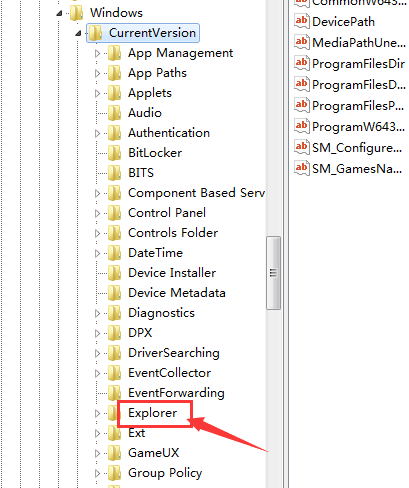Select the MediaPathUne... value name
The image size is (409, 488).
click(359, 43)
